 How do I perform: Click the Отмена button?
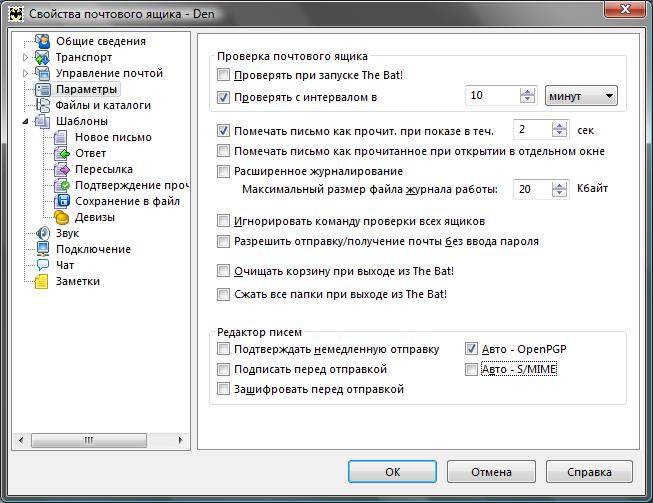(491, 472)
